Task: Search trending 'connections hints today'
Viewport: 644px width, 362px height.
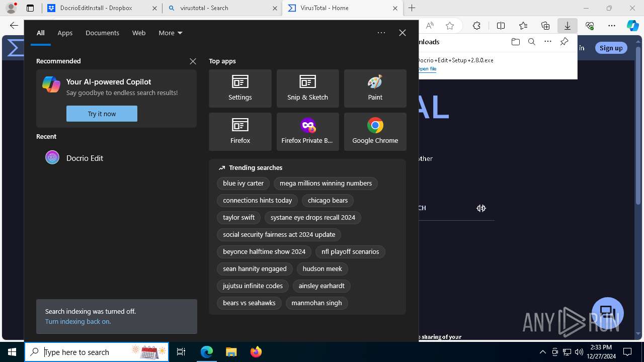Action: 258,201
